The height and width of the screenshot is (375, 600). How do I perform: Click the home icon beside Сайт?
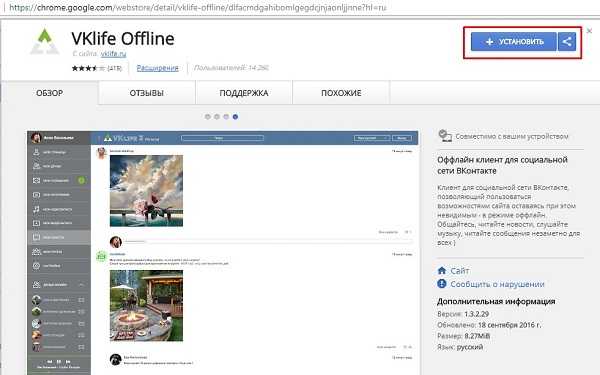(x=442, y=271)
